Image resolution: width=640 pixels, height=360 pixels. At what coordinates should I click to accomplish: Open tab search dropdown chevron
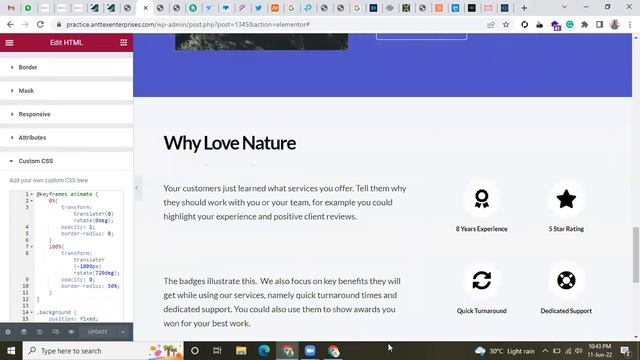tap(564, 7)
